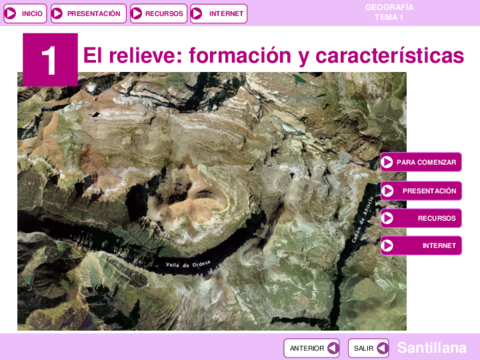This screenshot has width=480, height=360.
Task: Open the INICIO top navigation button
Action: point(25,14)
